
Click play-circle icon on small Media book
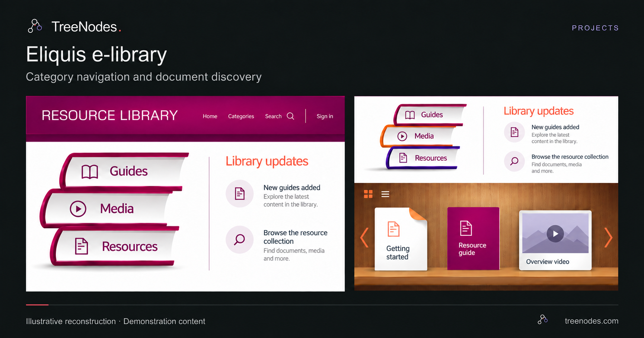(x=402, y=136)
